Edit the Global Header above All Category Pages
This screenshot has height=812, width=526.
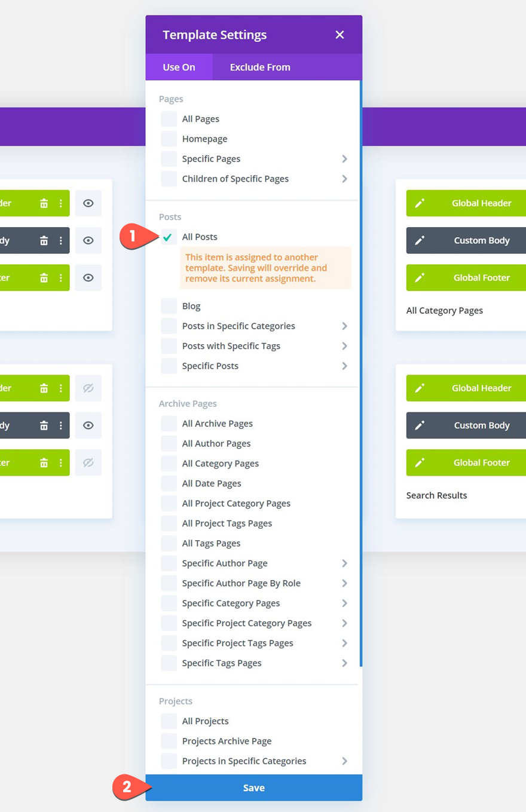pyautogui.click(x=420, y=203)
